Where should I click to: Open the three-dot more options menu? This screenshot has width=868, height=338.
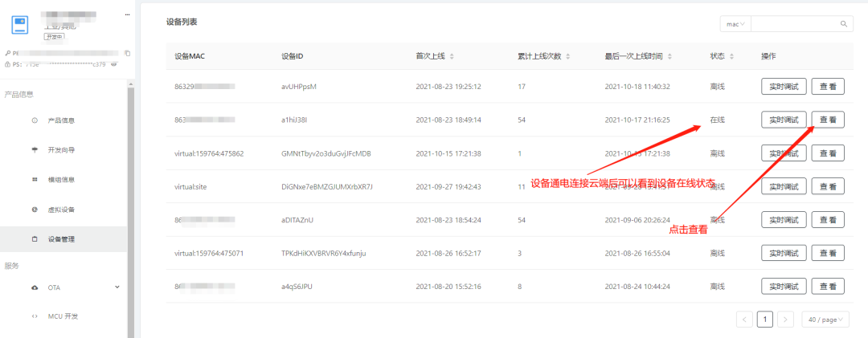[127, 15]
